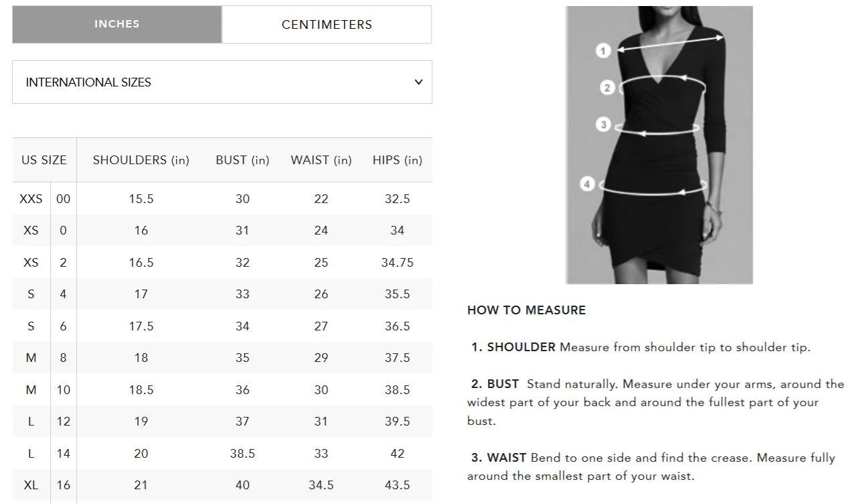858x504 pixels.
Task: Click the HOW TO MEASURE heading
Action: pos(526,310)
